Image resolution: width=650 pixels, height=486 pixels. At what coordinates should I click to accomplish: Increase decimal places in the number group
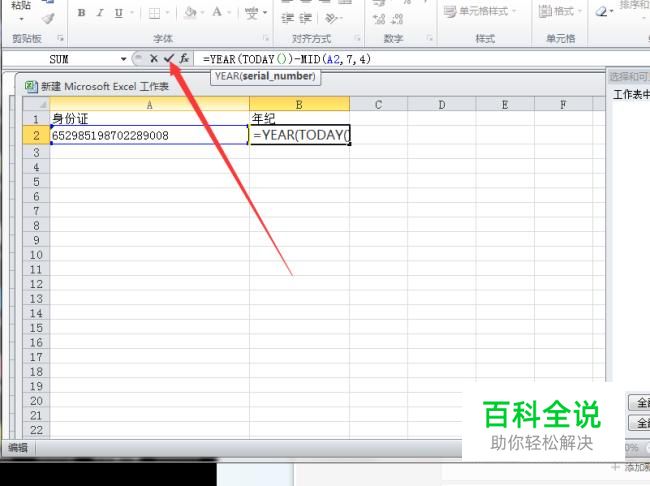379,19
